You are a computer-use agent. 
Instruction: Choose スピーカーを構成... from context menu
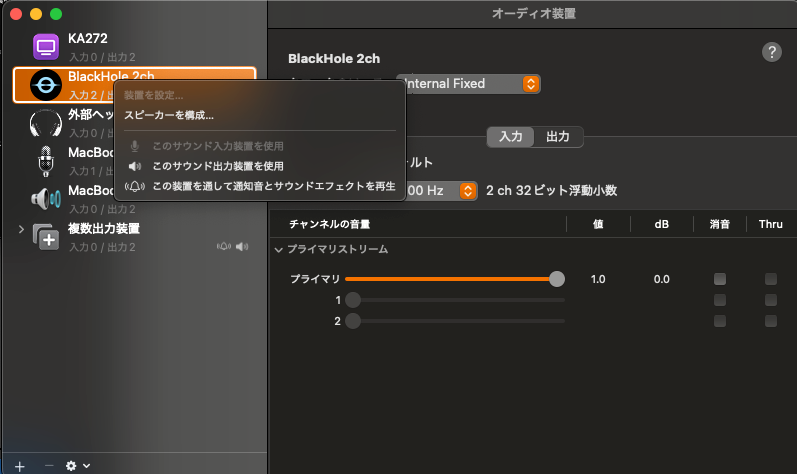169,115
